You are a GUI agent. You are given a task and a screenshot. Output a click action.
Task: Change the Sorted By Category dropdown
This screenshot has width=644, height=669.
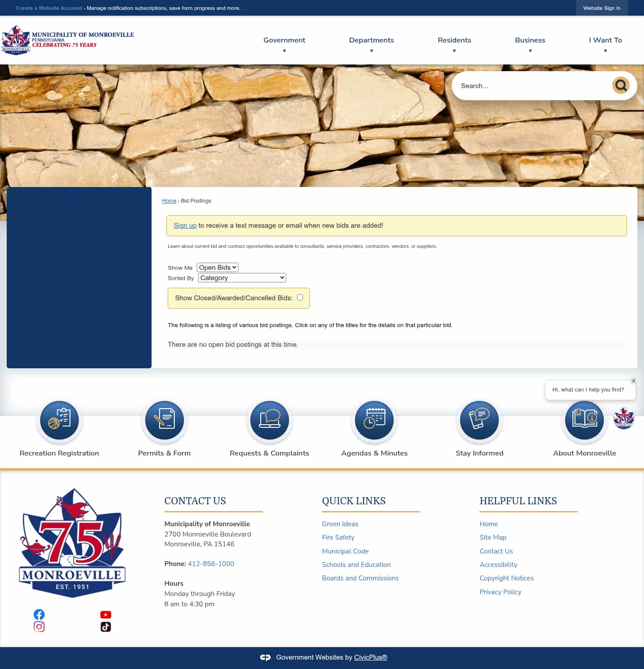pos(241,277)
